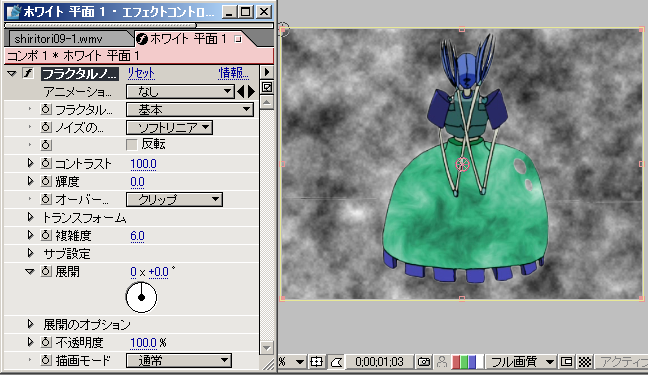
Task: Toggle stopwatch for 描画モード blend mode
Action: click(46, 361)
